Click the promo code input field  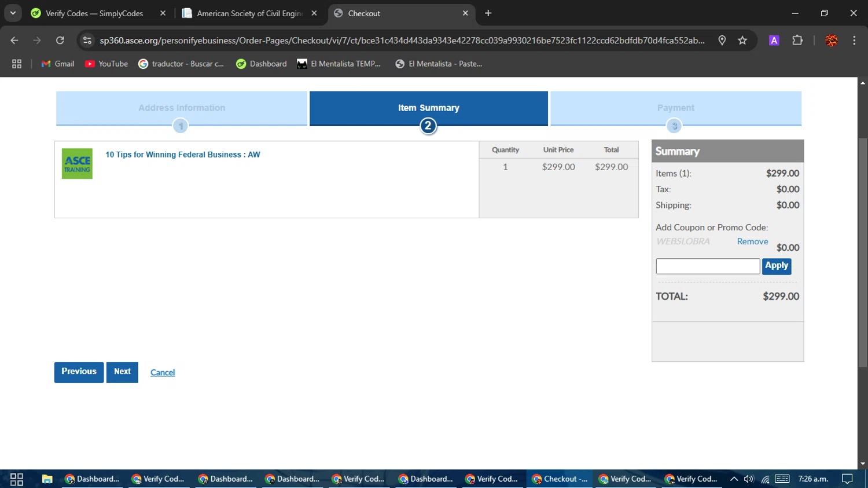[708, 266]
